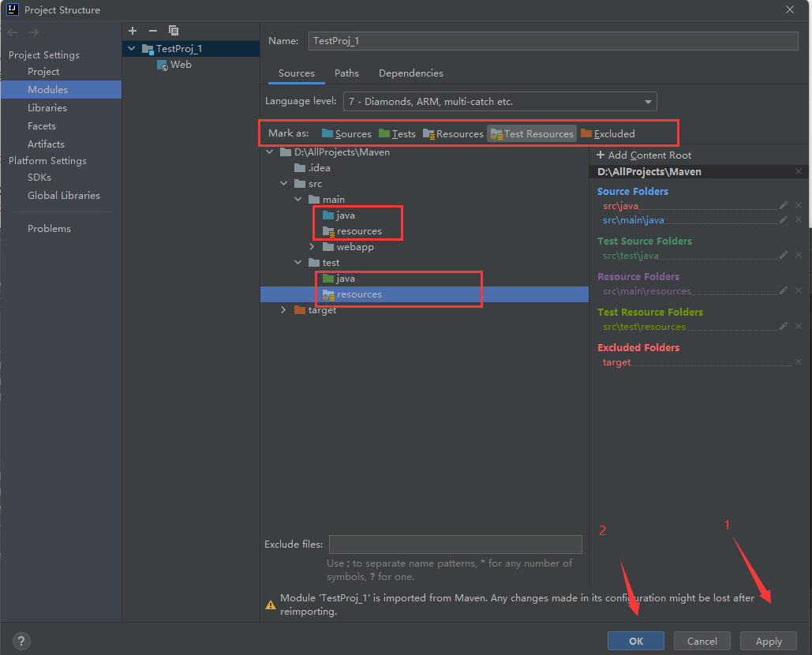Unmark src\test\java test folder
This screenshot has width=812, height=655.
coord(799,255)
